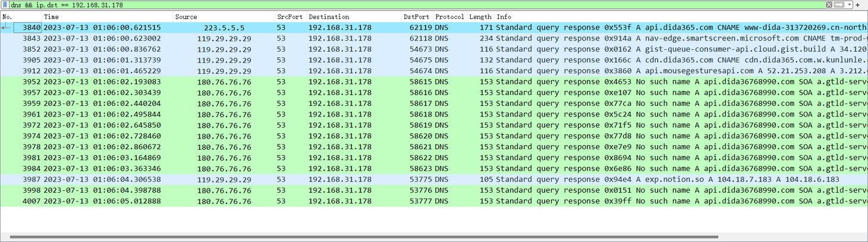The image size is (868, 242).
Task: Click the DstPort column header
Action: click(417, 17)
